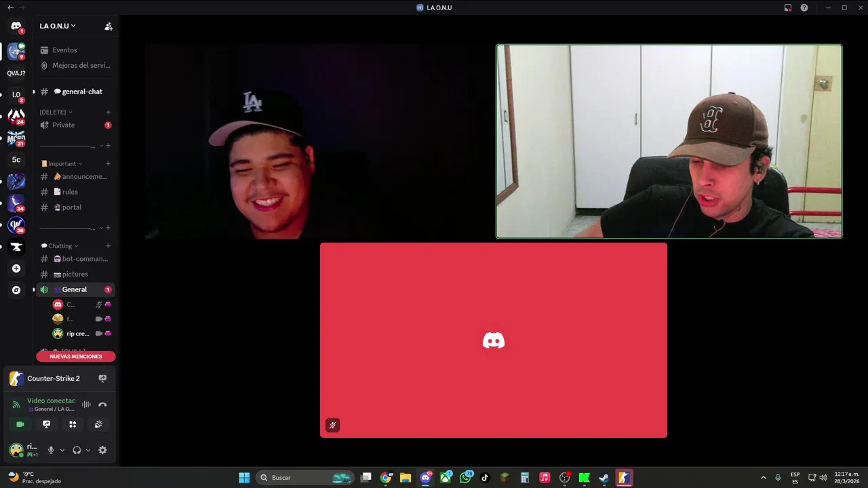Add a channel to the Important category
Screen dimensions: 868x488
108,163
